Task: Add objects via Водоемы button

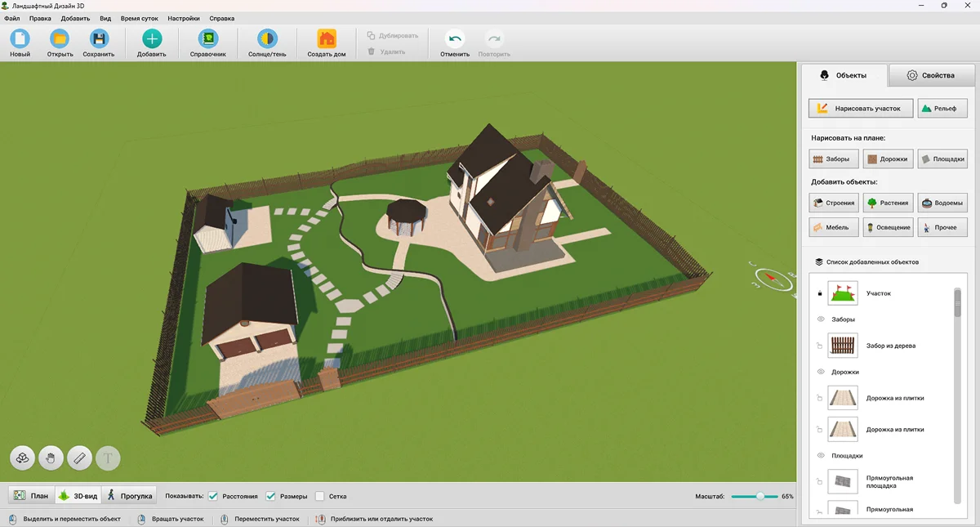Action: 942,203
